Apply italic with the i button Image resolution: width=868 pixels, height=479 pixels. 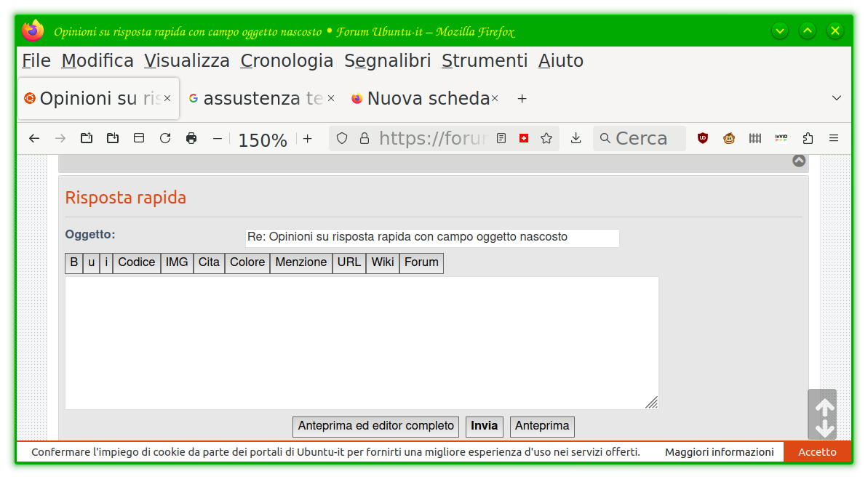[106, 262]
